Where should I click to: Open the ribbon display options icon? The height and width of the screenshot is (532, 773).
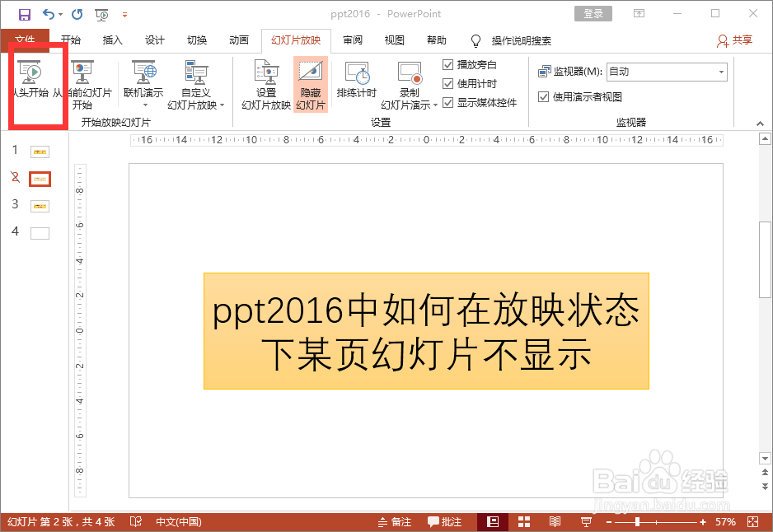(x=639, y=14)
